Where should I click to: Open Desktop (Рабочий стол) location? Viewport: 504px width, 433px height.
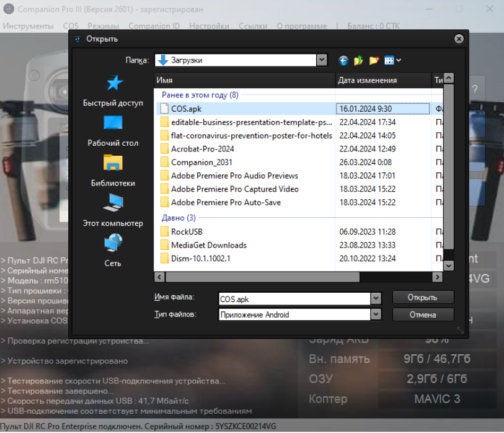pos(113,123)
